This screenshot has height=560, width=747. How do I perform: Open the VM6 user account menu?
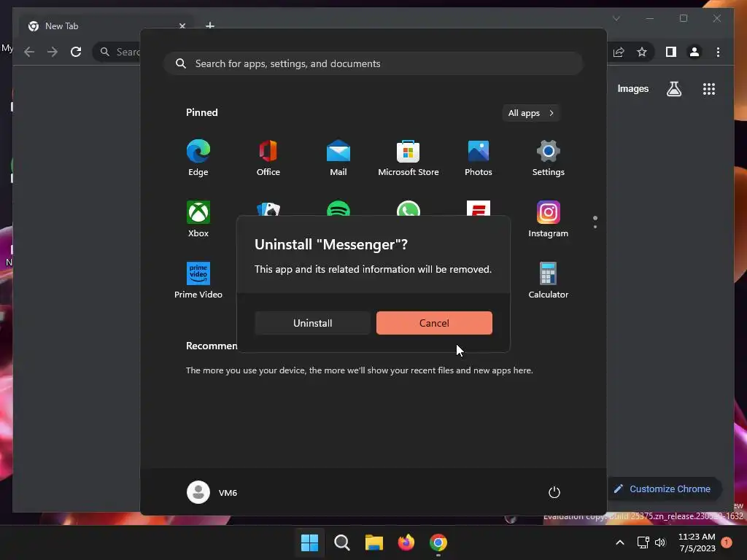pos(212,492)
